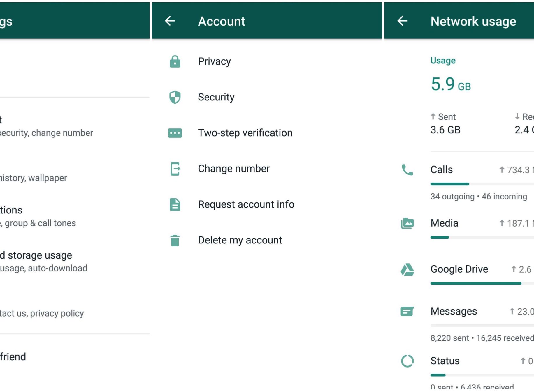This screenshot has height=392, width=534.
Task: Open the Privacy settings entry
Action: pyautogui.click(x=214, y=61)
